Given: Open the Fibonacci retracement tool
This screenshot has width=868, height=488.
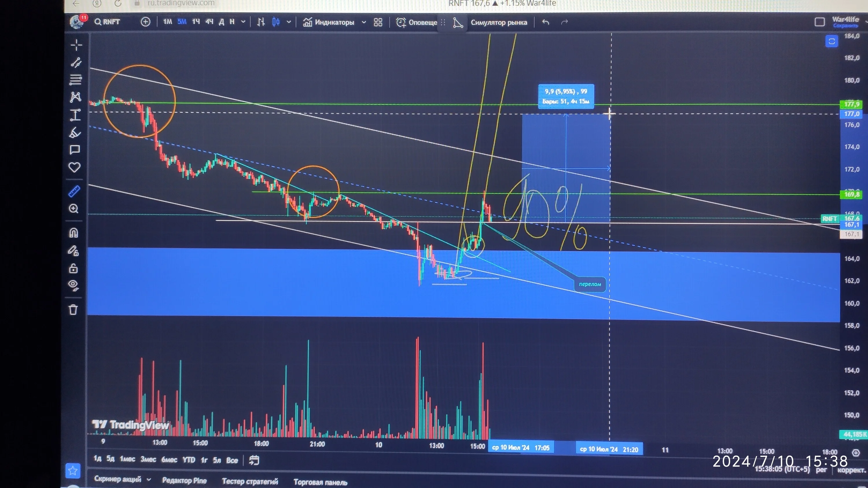Looking at the screenshot, I should [76, 80].
